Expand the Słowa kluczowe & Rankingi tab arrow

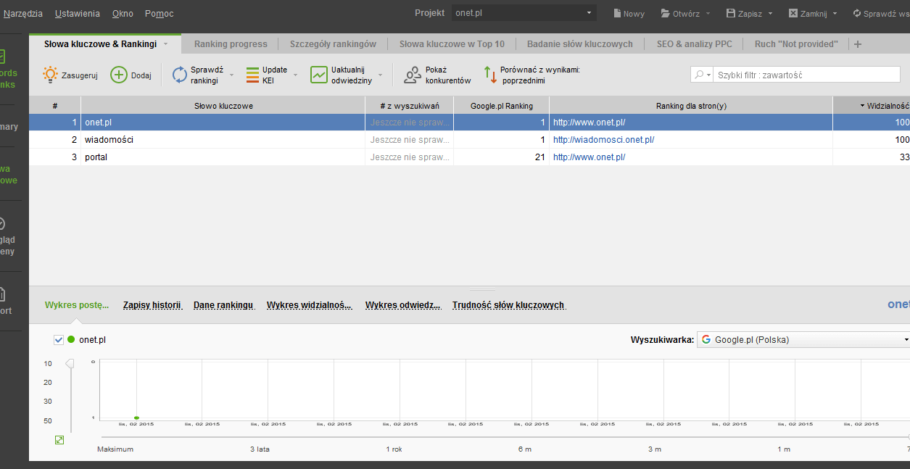click(165, 44)
